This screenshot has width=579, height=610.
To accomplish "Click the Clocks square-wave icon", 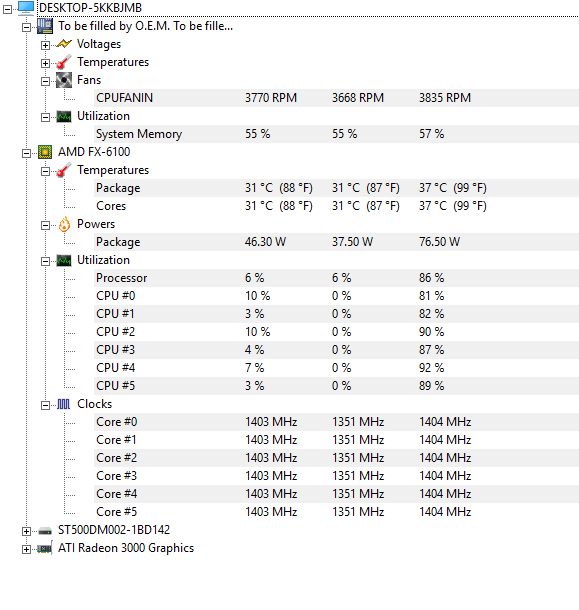I will point(64,404).
